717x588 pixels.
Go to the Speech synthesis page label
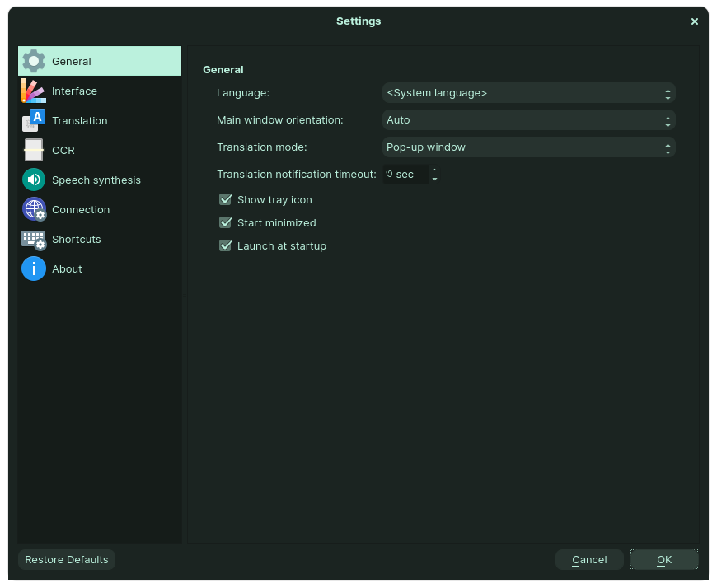coord(96,180)
